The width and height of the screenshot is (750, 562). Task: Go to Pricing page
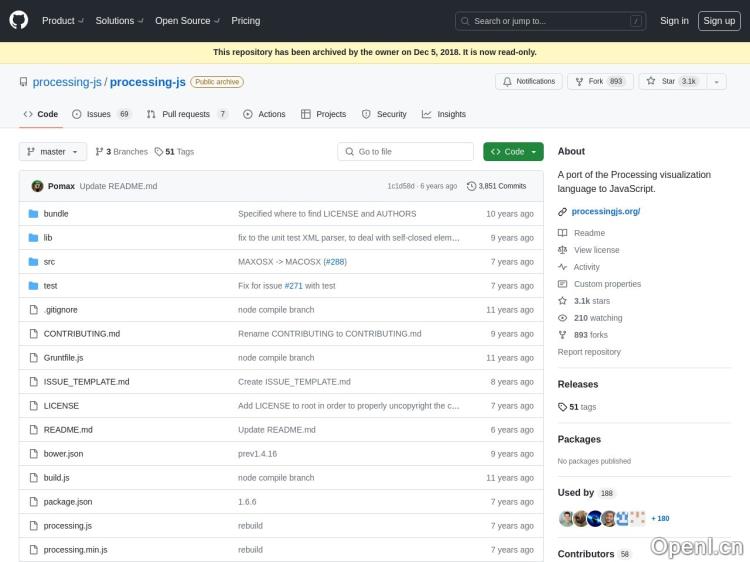click(245, 21)
